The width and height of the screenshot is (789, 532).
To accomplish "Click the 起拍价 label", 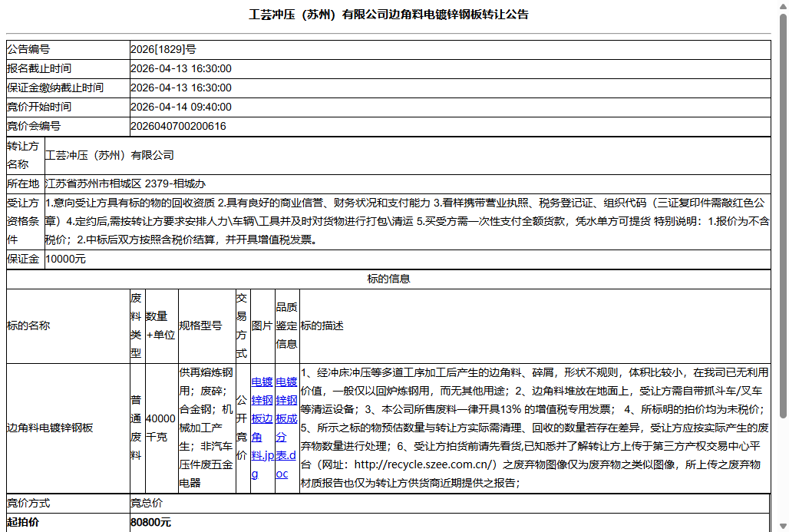I will pos(23,523).
